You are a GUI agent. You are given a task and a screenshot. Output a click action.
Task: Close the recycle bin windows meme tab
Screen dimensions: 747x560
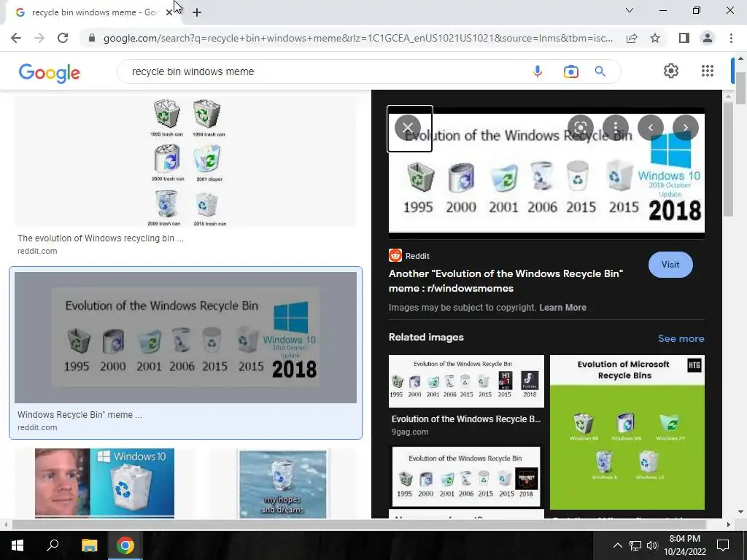169,12
